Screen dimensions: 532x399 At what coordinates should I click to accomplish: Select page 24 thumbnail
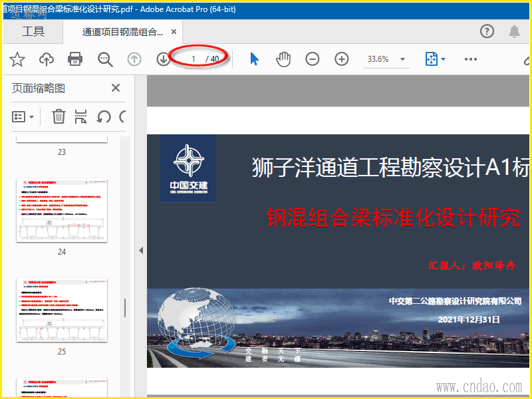(x=62, y=210)
